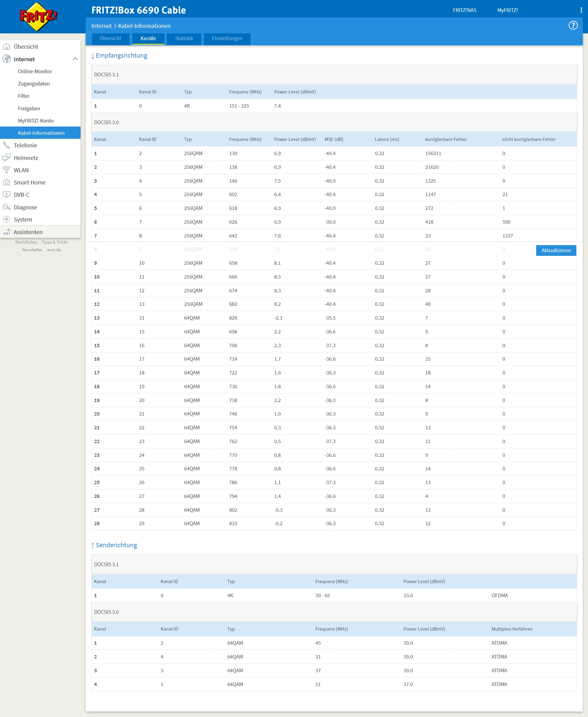This screenshot has height=717, width=588.
Task: Switch to the Statistik tab
Action: coord(184,38)
